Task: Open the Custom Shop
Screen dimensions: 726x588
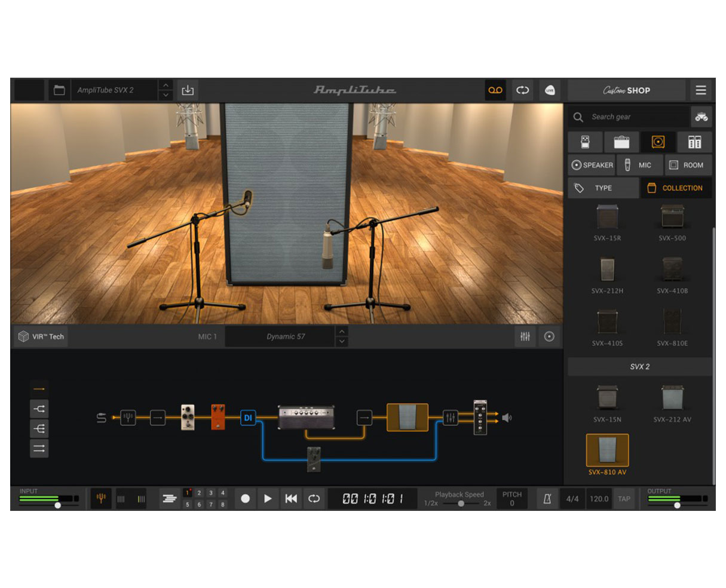Action: 626,90
